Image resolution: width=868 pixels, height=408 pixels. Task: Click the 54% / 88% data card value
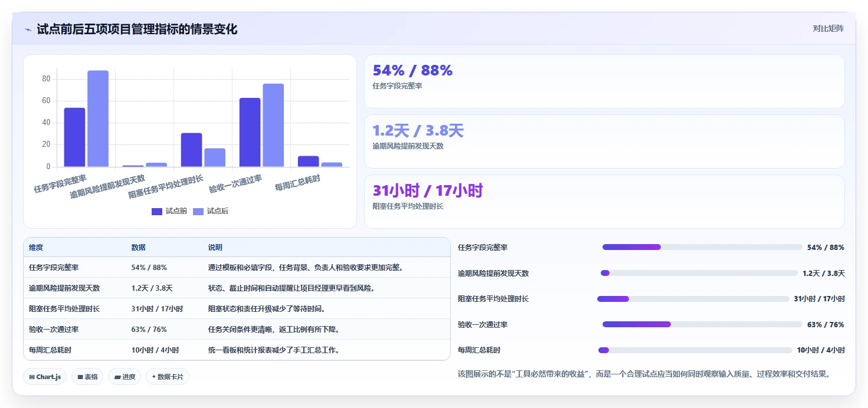coord(412,71)
